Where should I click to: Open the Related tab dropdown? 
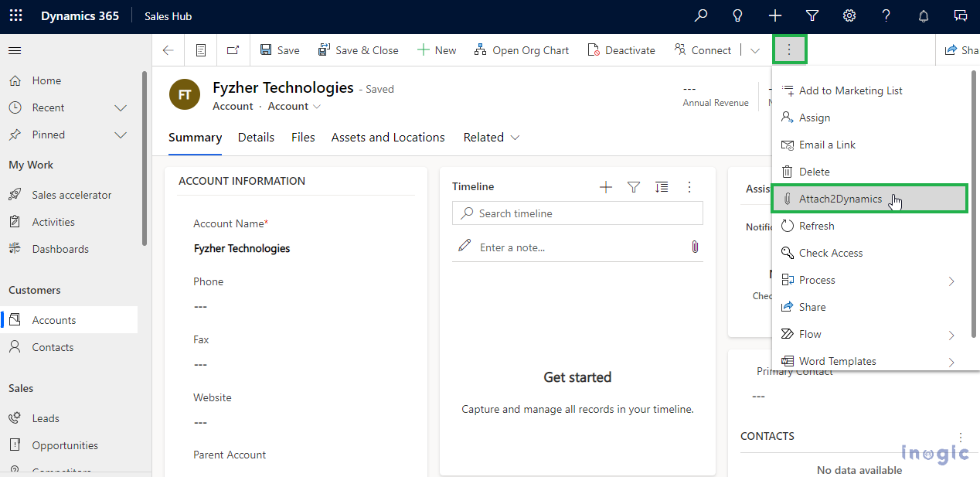[492, 138]
